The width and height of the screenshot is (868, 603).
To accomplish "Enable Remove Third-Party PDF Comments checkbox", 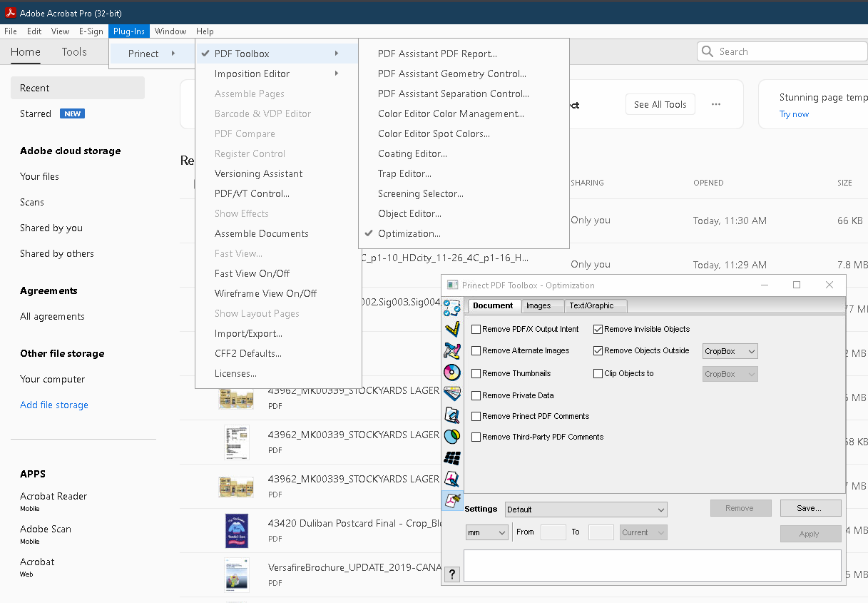I will (476, 437).
